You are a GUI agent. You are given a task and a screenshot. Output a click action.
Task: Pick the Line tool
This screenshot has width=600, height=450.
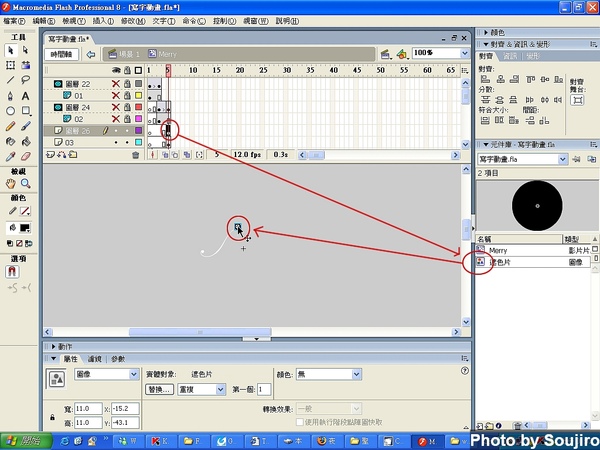pyautogui.click(x=10, y=80)
